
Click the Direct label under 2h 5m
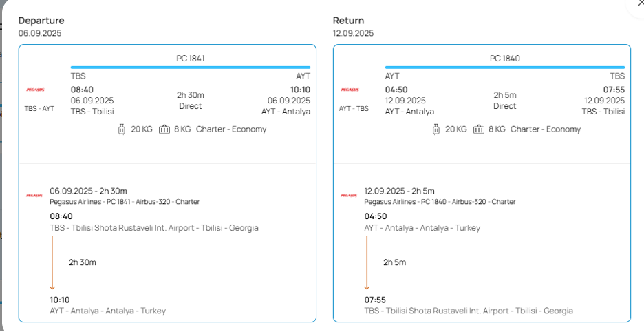[505, 106]
